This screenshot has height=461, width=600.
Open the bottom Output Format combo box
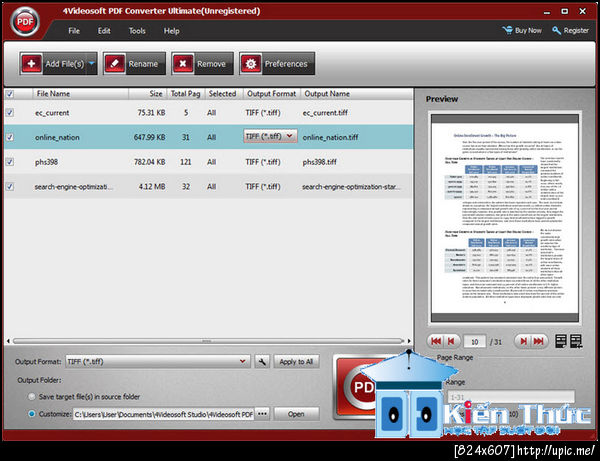(158, 362)
